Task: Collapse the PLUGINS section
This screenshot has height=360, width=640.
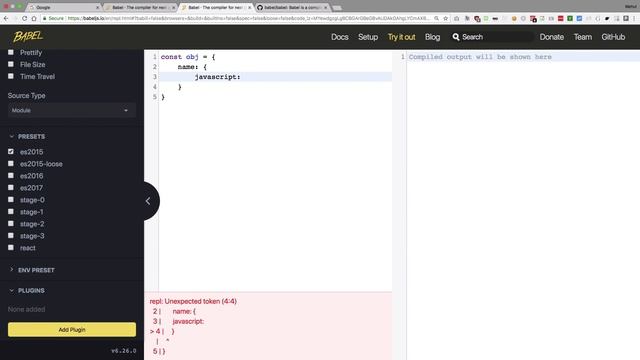Action: point(27,290)
